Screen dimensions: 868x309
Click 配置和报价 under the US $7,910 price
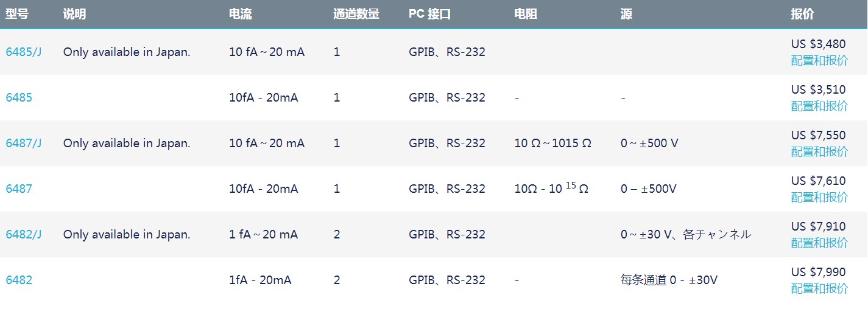(x=819, y=243)
